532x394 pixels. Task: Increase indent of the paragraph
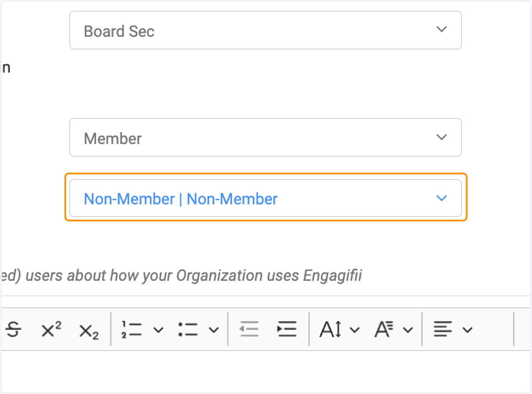tap(286, 330)
